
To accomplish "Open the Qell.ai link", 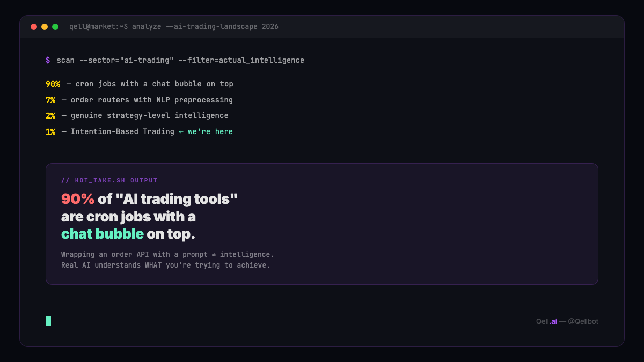I will tap(546, 321).
